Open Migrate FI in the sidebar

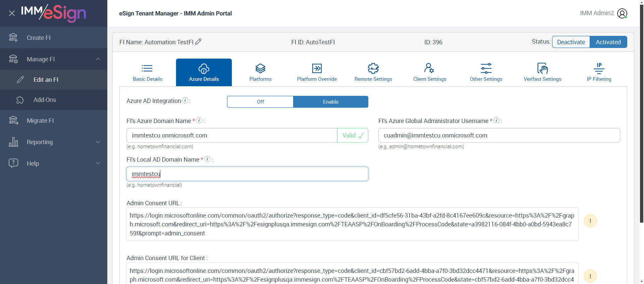[x=54, y=121]
